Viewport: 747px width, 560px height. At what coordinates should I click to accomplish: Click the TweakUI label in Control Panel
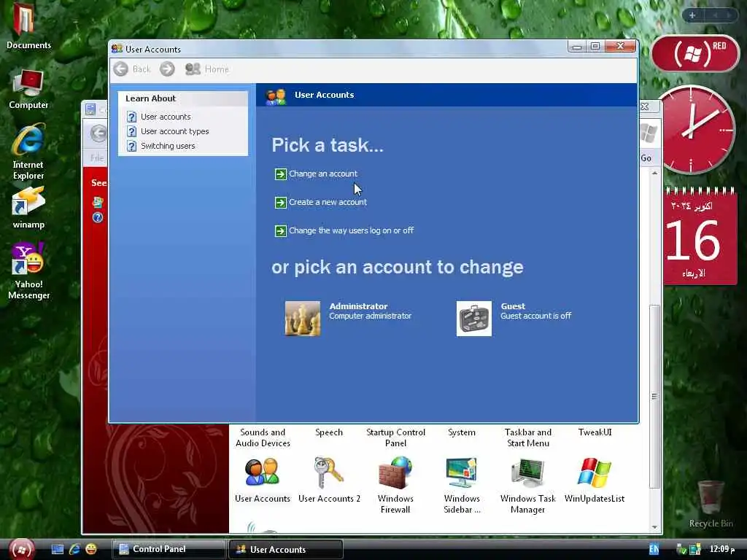tap(595, 432)
